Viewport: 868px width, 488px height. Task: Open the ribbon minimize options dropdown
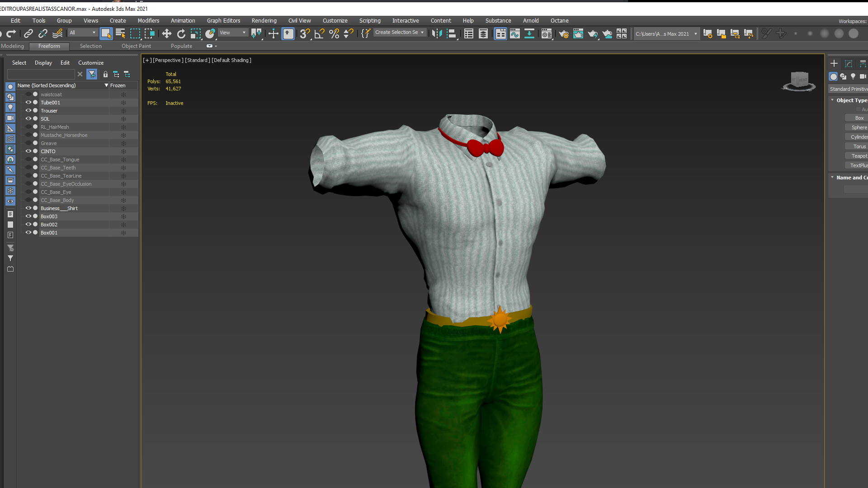[x=216, y=46]
